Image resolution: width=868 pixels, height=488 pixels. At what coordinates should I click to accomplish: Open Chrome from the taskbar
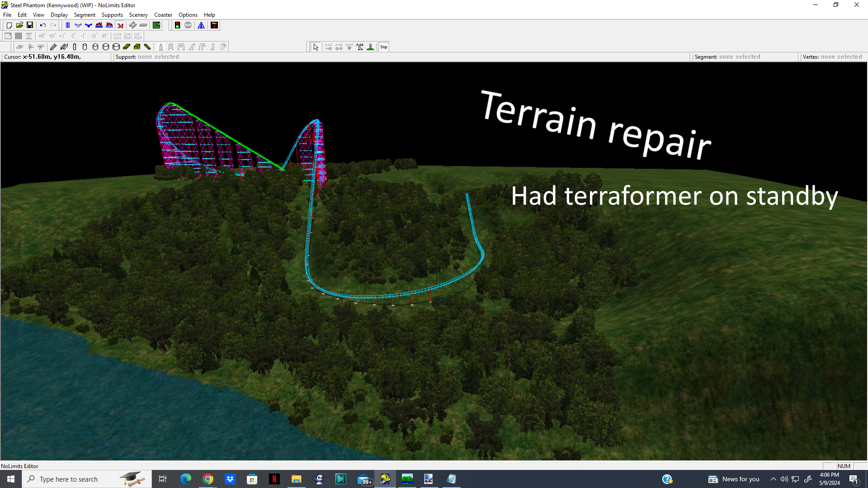(x=208, y=479)
